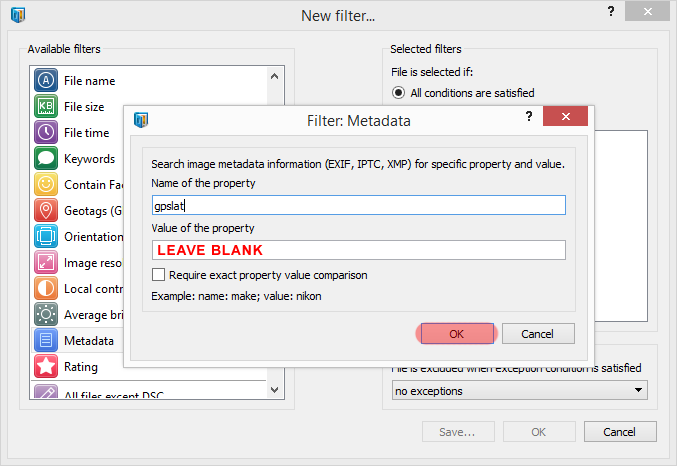Click the Metadata filter icon

(45, 341)
